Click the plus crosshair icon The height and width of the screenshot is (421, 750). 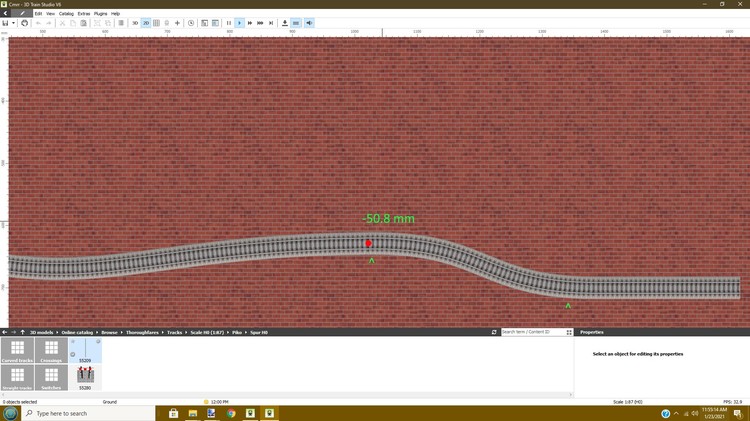click(x=177, y=23)
